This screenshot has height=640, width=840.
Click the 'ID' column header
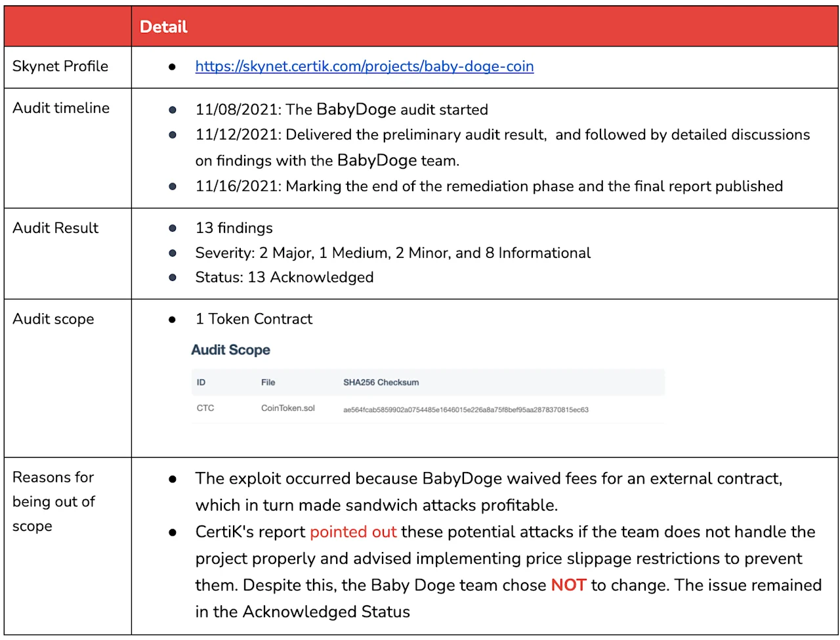201,382
